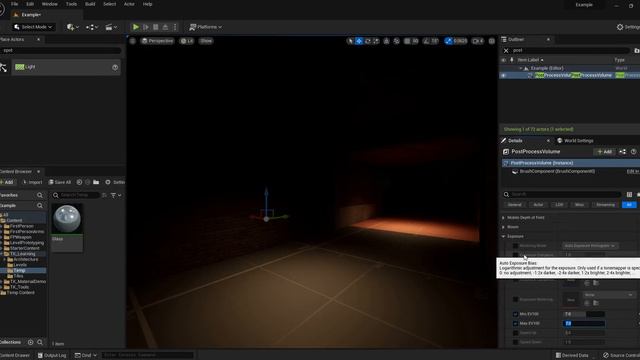Activate the rotate gizmo tool
Image resolution: width=640 pixels, height=360 pixels.
[368, 41]
